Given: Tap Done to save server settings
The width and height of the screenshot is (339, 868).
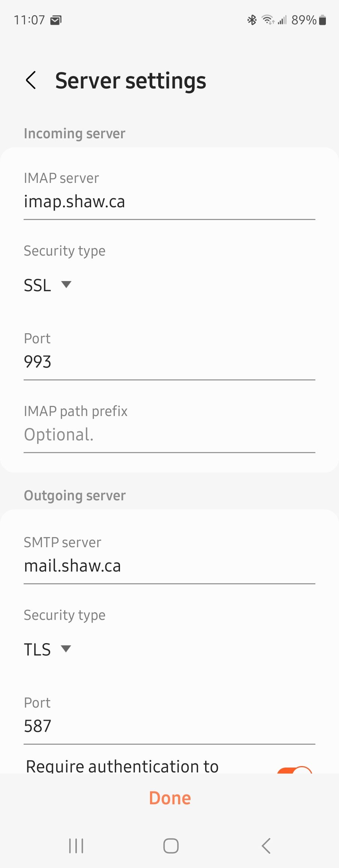Looking at the screenshot, I should tap(170, 798).
